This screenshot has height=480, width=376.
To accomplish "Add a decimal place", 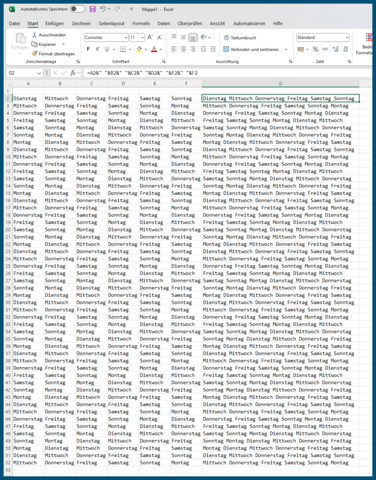I will [x=336, y=49].
